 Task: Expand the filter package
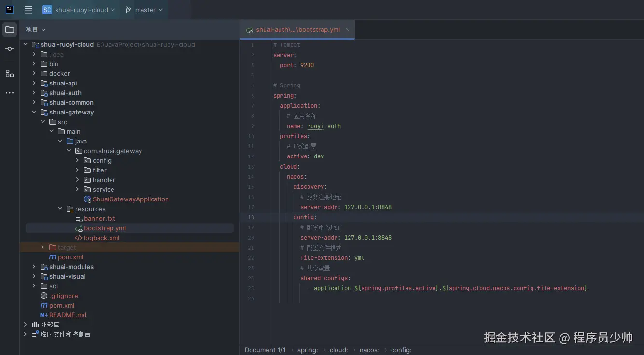point(77,170)
